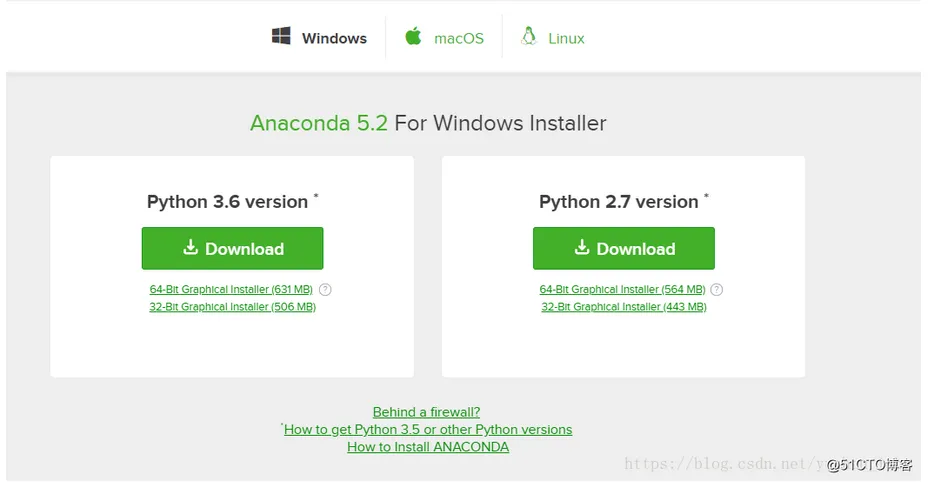Click the Apple macOS logo icon
Viewport: 928px width, 489px height.
pos(413,37)
